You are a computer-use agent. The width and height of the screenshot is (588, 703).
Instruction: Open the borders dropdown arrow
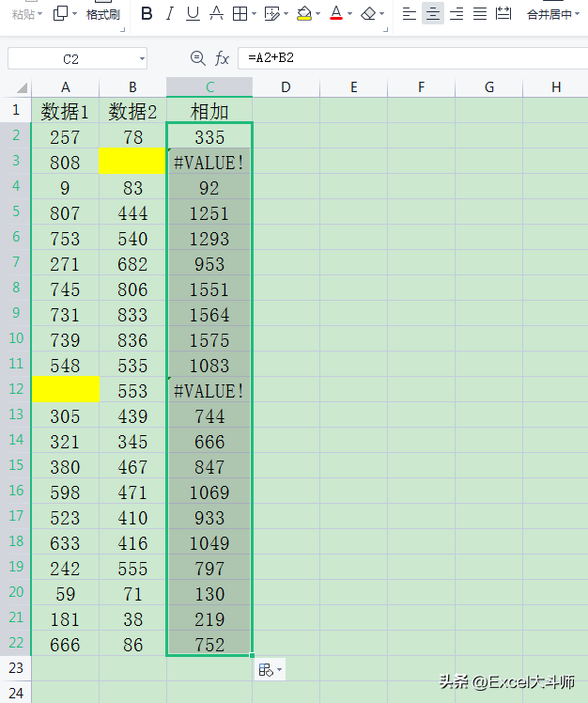tap(255, 14)
